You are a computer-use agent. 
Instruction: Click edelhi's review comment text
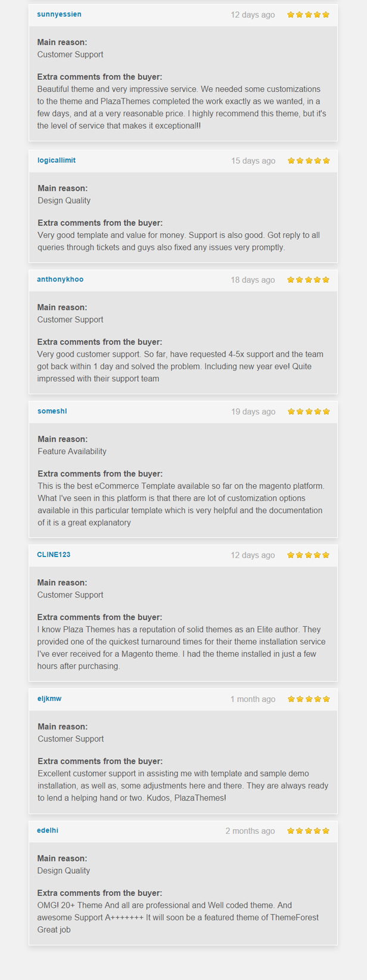[178, 917]
